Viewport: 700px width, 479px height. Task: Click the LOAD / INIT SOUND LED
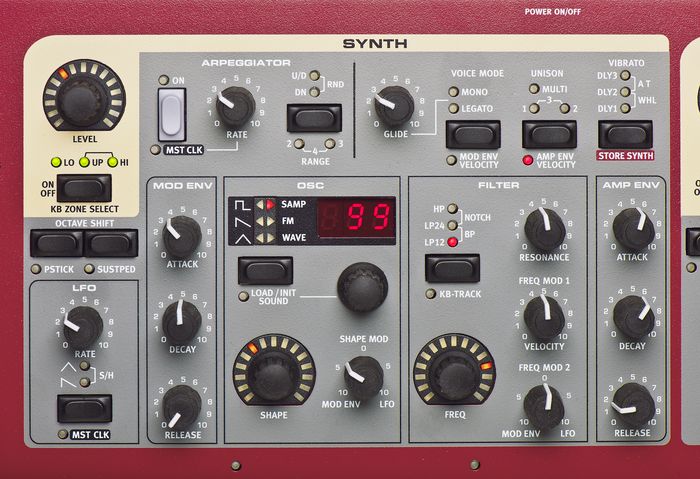tap(243, 296)
